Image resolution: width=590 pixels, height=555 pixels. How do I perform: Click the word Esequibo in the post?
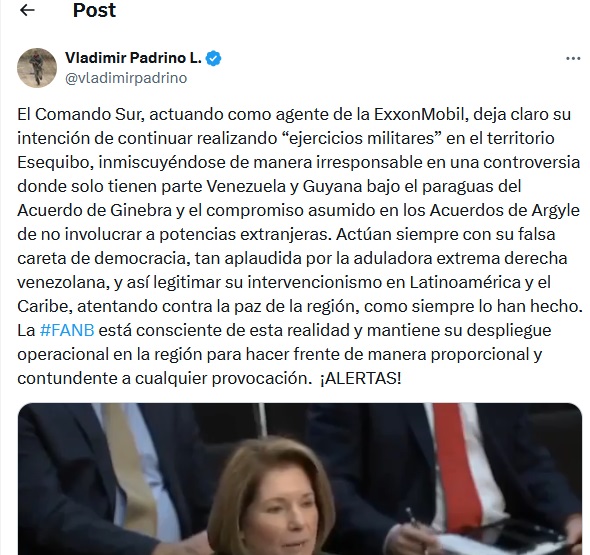pyautogui.click(x=55, y=163)
